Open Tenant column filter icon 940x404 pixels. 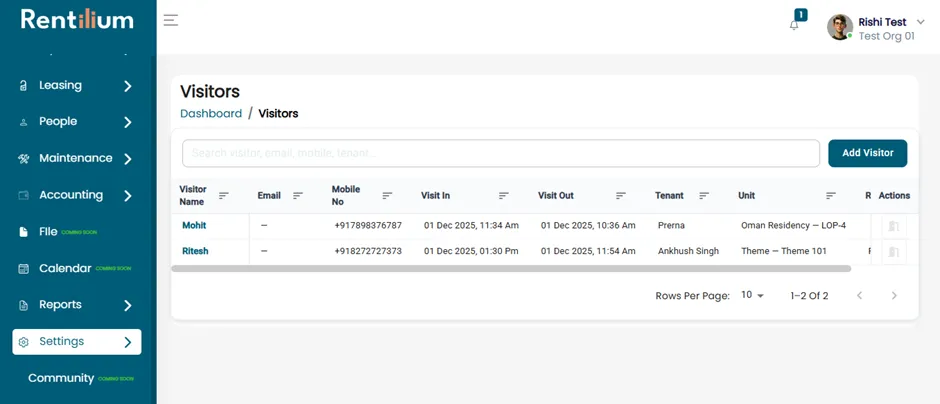[704, 195]
